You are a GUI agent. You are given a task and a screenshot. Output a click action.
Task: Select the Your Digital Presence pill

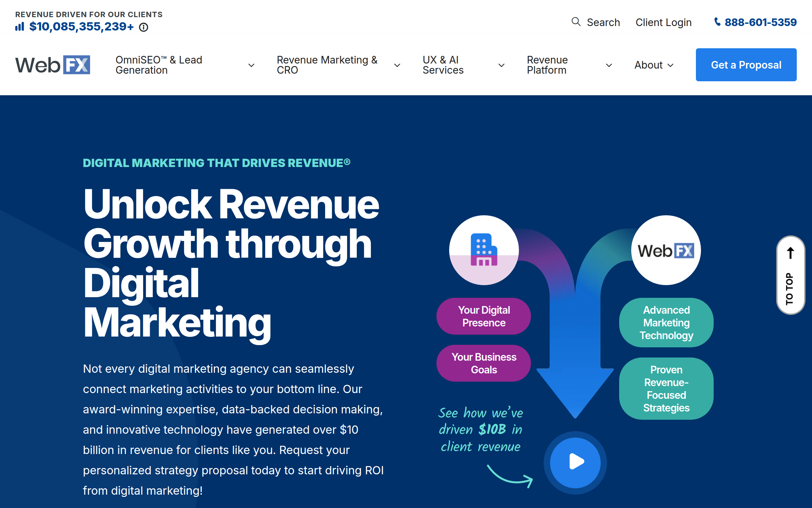[484, 316]
